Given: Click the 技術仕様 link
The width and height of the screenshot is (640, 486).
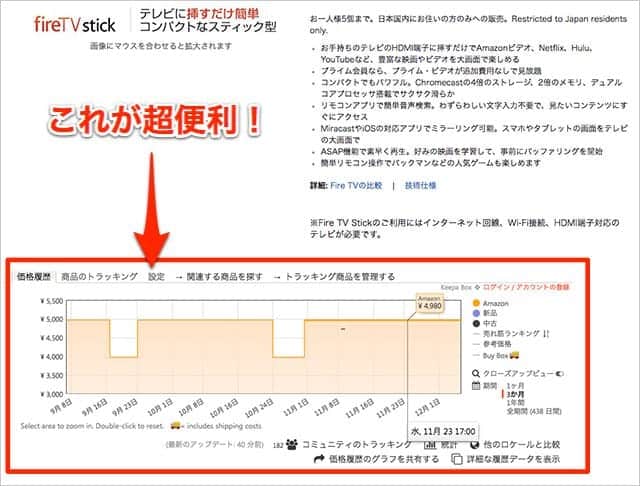Looking at the screenshot, I should (x=420, y=186).
